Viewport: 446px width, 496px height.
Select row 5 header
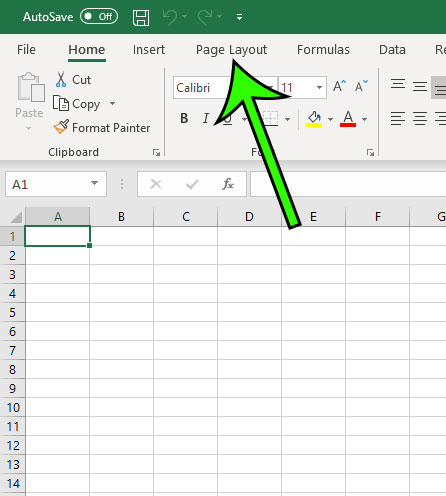pos(12,312)
